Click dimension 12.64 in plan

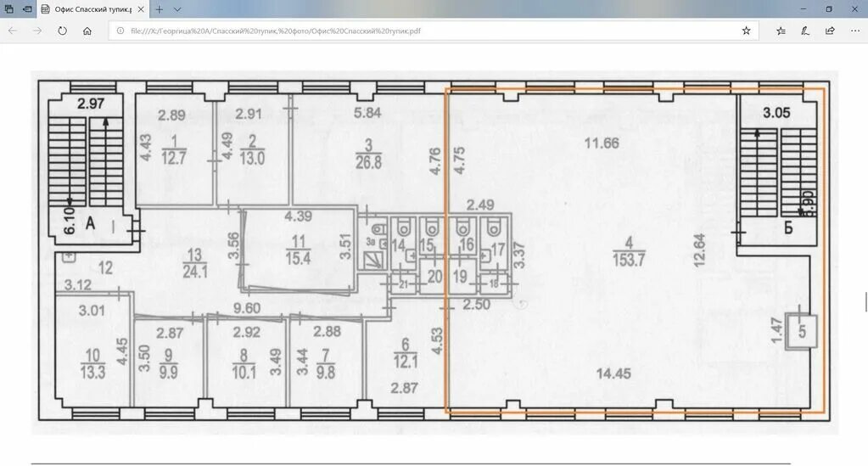(x=700, y=250)
